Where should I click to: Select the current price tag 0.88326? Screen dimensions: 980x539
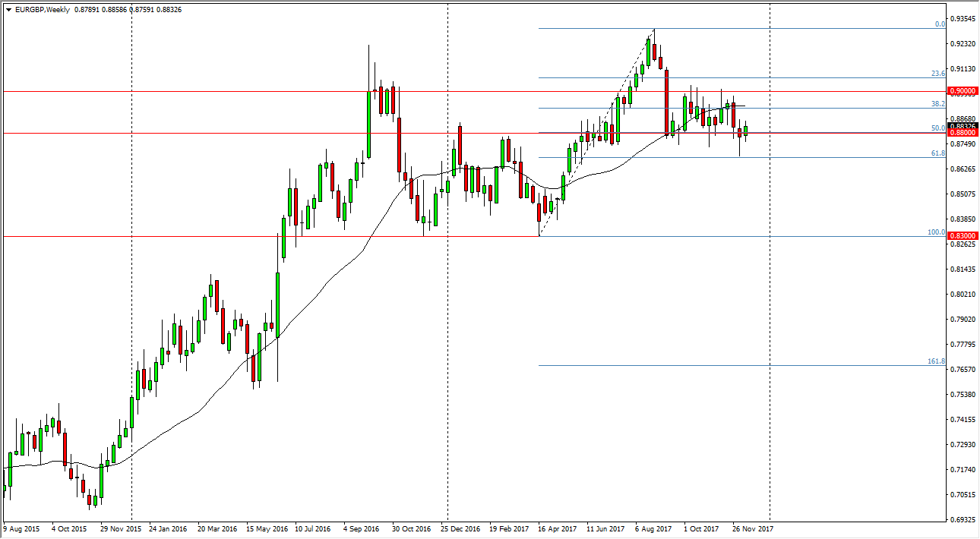[962, 126]
